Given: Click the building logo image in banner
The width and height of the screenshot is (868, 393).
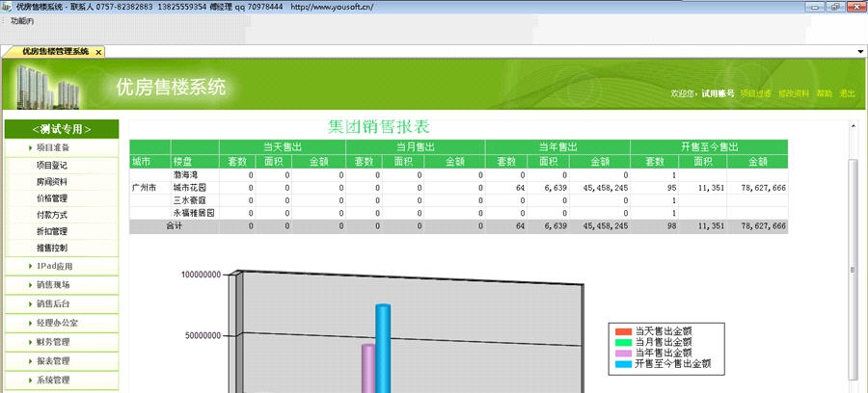Looking at the screenshot, I should click(47, 87).
